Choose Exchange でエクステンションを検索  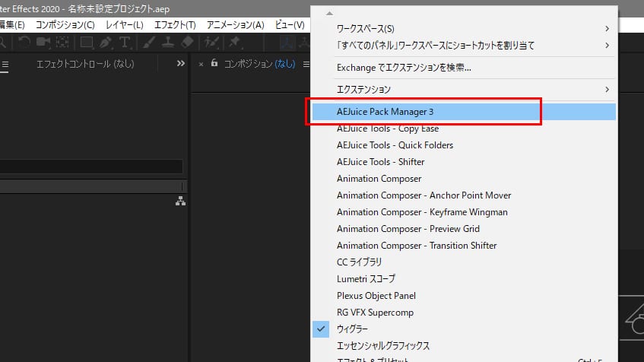coord(464,68)
